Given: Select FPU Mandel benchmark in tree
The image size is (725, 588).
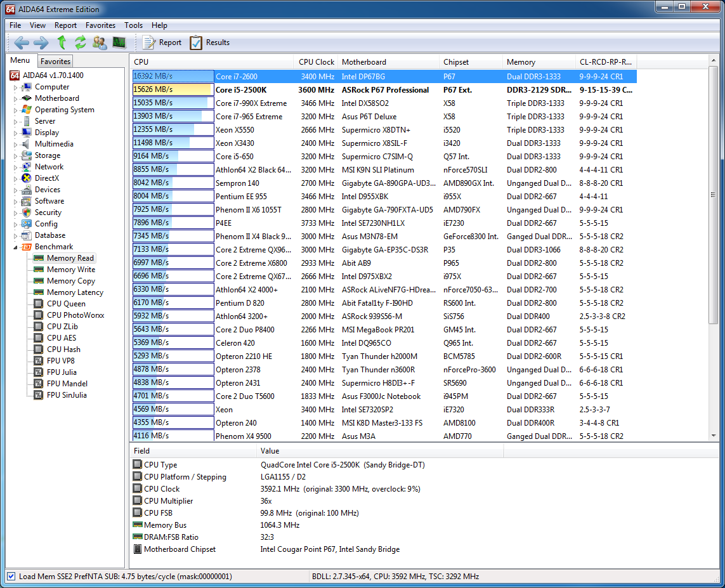Looking at the screenshot, I should tap(67, 384).
